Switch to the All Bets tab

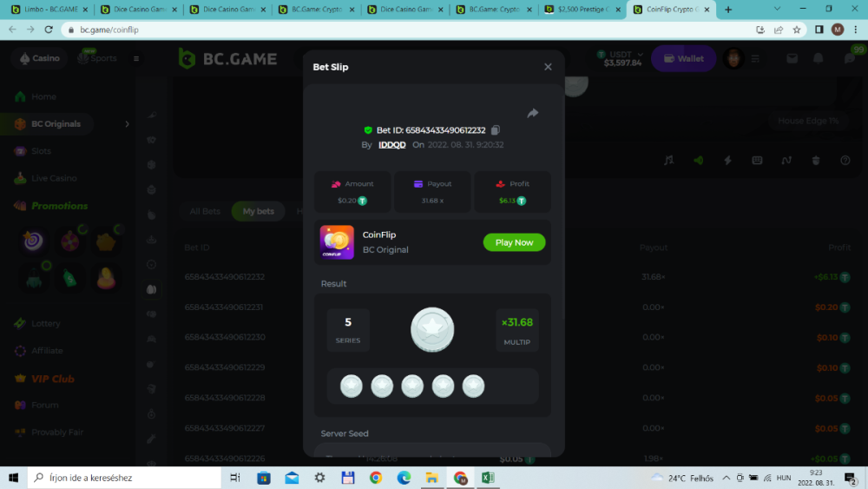tap(205, 211)
